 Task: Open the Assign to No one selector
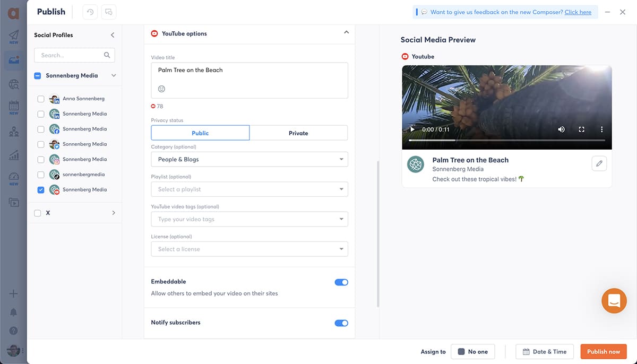pyautogui.click(x=472, y=351)
